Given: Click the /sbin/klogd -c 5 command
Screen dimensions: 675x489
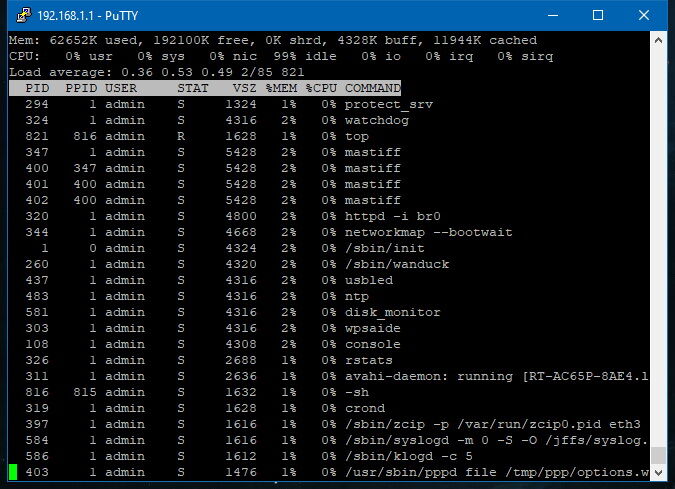Looking at the screenshot, I should [409, 456].
